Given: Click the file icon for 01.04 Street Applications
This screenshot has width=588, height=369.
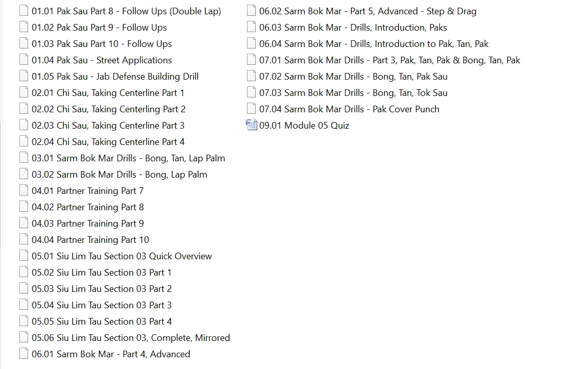Looking at the screenshot, I should point(23,60).
